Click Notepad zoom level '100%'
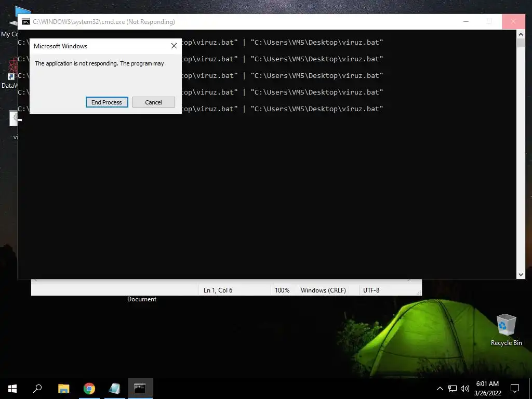The image size is (532, 399). (x=282, y=290)
